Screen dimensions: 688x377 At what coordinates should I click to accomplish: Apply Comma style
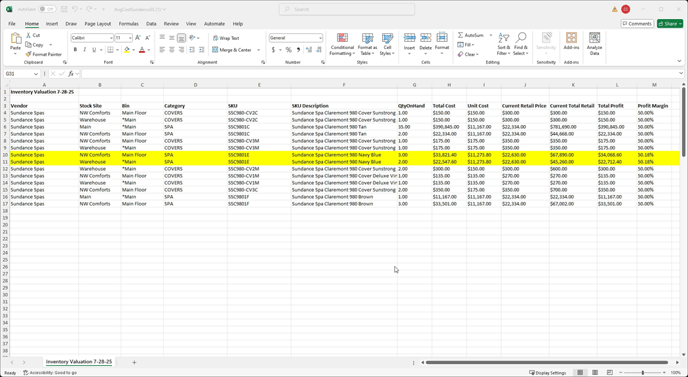298,50
